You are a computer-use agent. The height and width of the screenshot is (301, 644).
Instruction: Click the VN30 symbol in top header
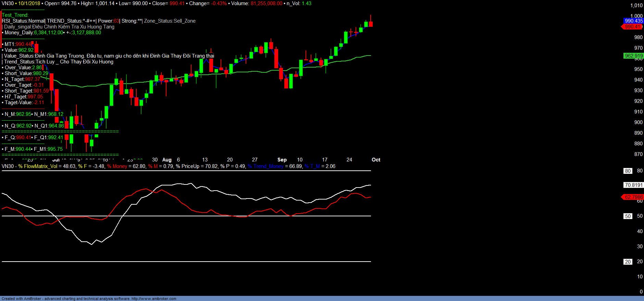pos(8,3)
